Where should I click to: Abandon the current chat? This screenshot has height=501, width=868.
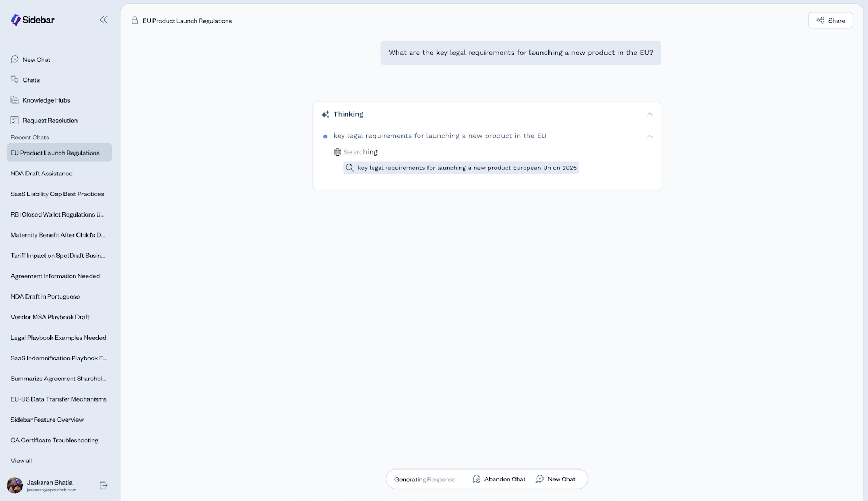(x=499, y=479)
